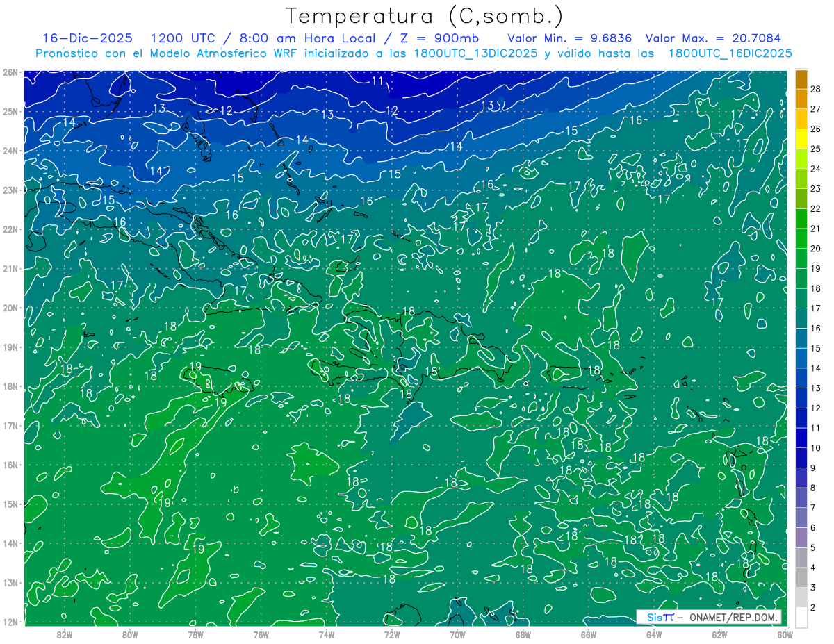834x644 pixels.
Task: Click the '20N' latitude axis label
Action: 10,308
